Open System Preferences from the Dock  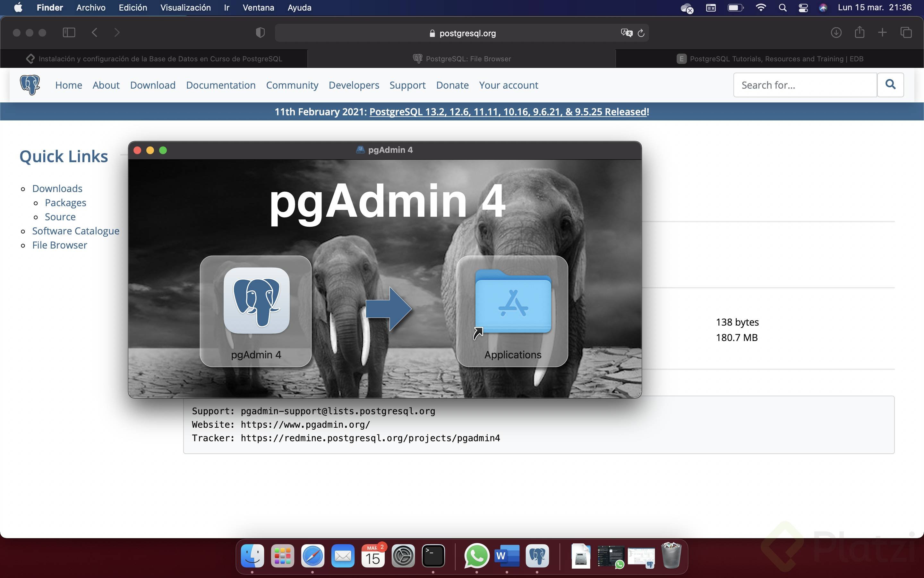403,556
